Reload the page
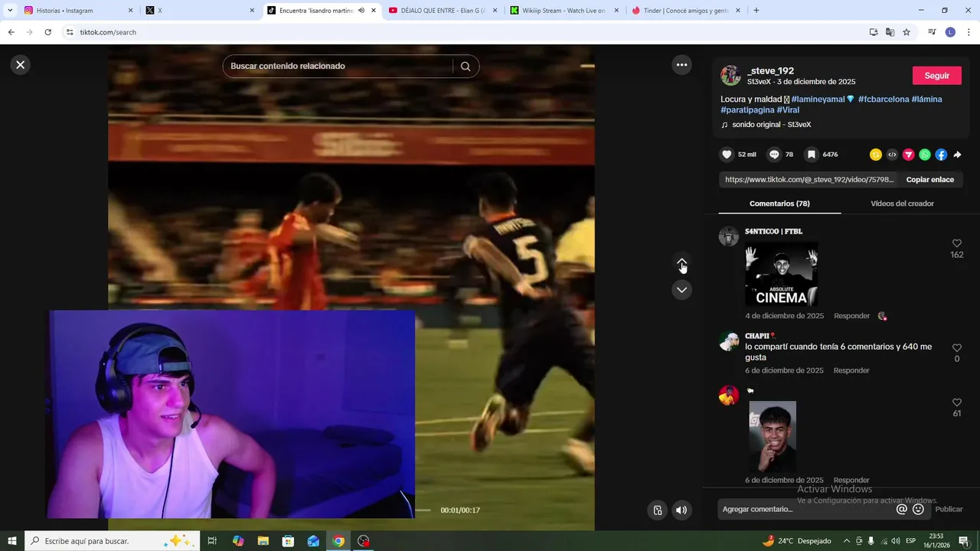The width and height of the screenshot is (980, 551). (x=47, y=32)
